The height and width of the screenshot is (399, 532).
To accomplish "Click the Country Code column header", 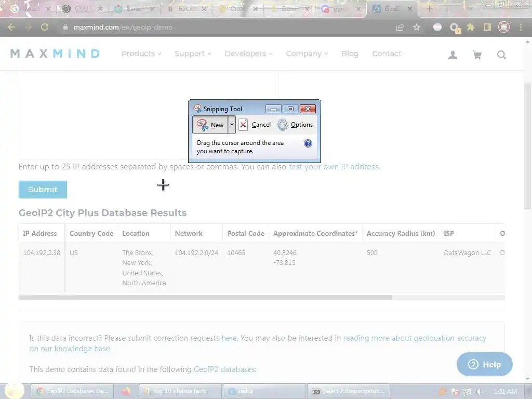I will (91, 233).
